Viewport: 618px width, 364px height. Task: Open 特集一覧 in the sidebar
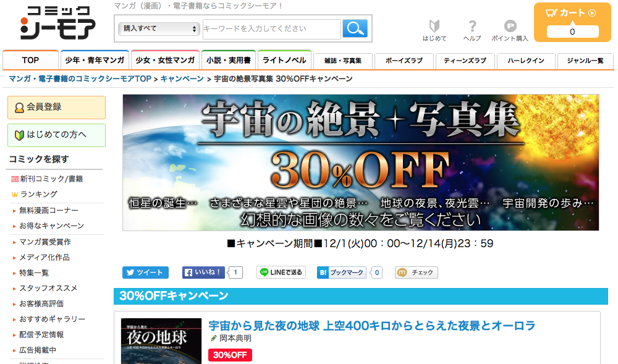[x=34, y=273]
